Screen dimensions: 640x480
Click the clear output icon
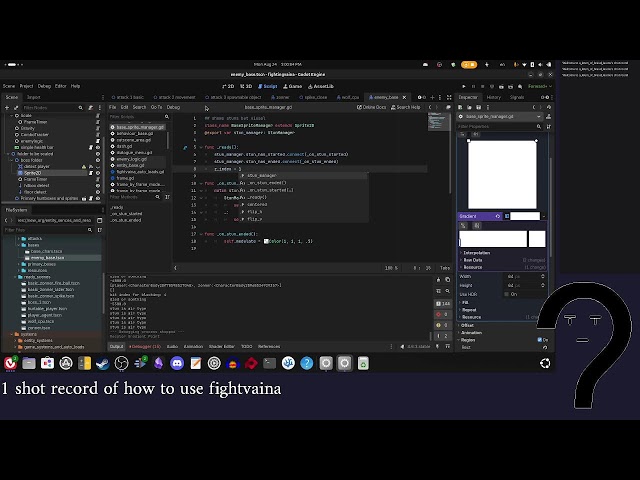click(x=438, y=280)
